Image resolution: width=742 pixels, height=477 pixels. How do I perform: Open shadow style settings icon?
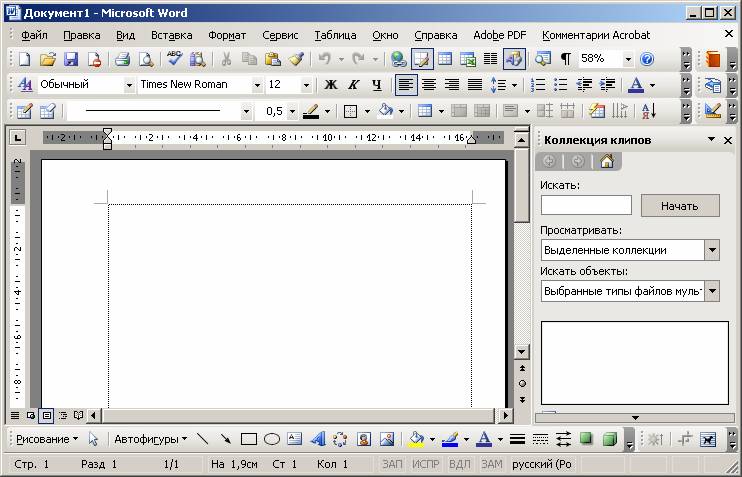tap(586, 440)
